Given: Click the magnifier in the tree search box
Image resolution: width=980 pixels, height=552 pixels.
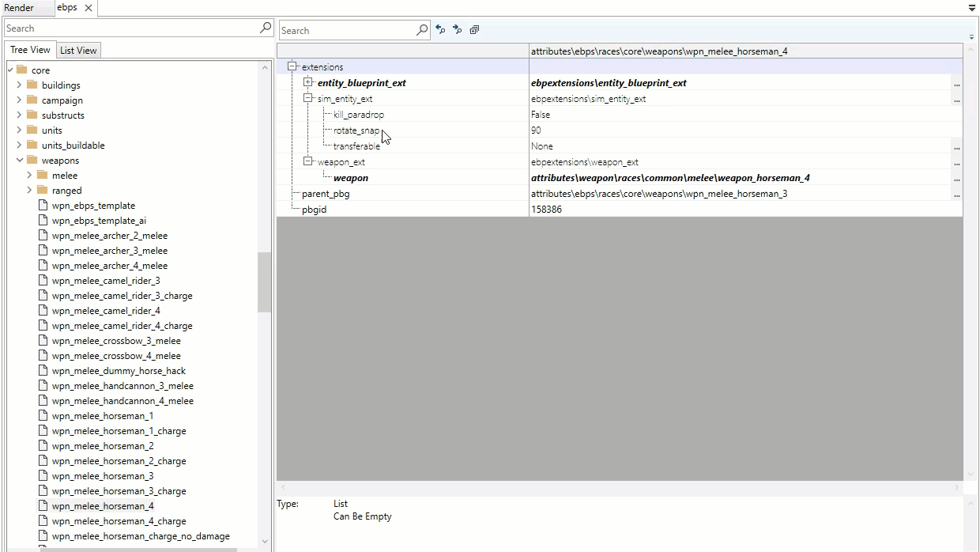Looking at the screenshot, I should (266, 28).
